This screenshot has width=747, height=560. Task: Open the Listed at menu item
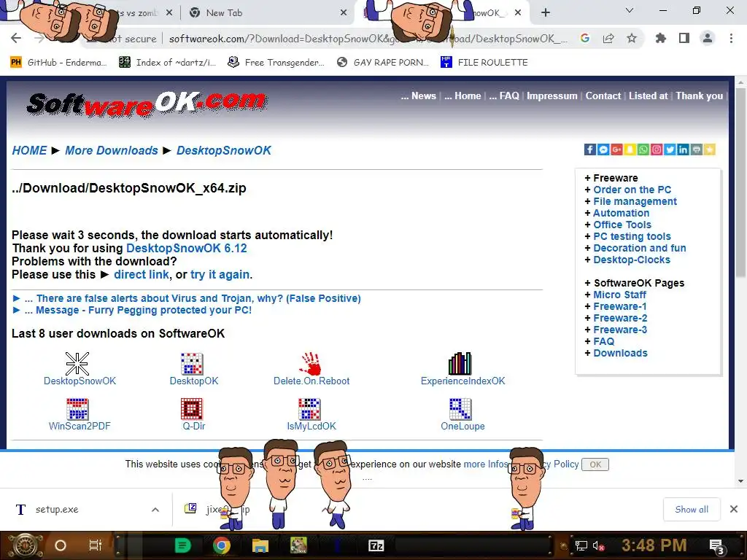pyautogui.click(x=648, y=96)
